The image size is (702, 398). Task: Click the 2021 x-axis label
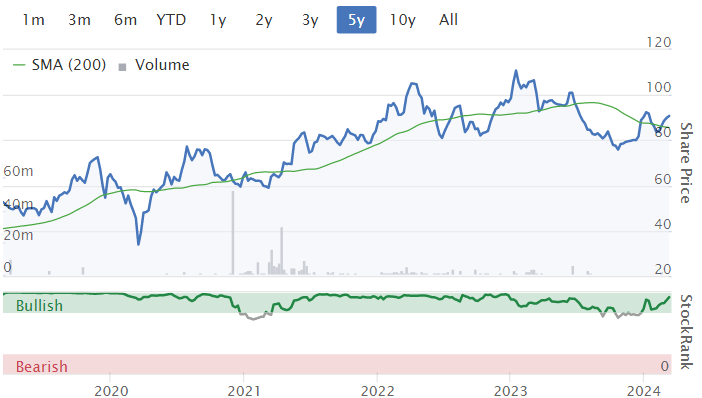click(x=244, y=391)
